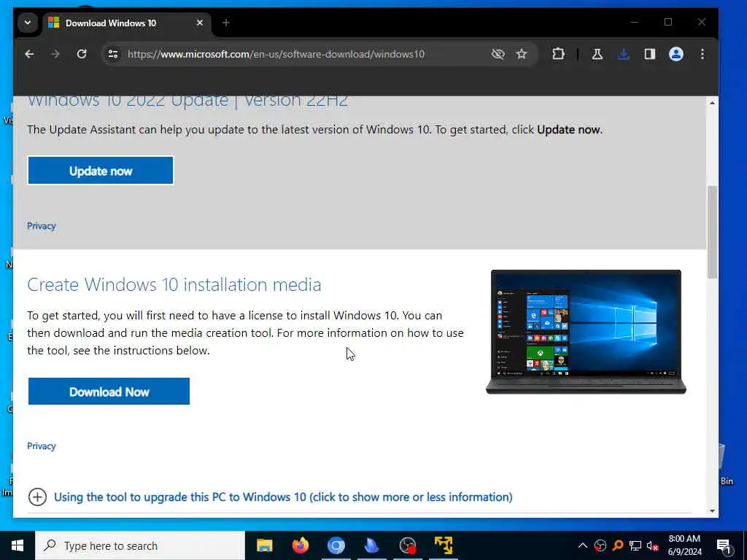
Task: Open the Chrome Labs flask icon
Action: click(x=597, y=54)
